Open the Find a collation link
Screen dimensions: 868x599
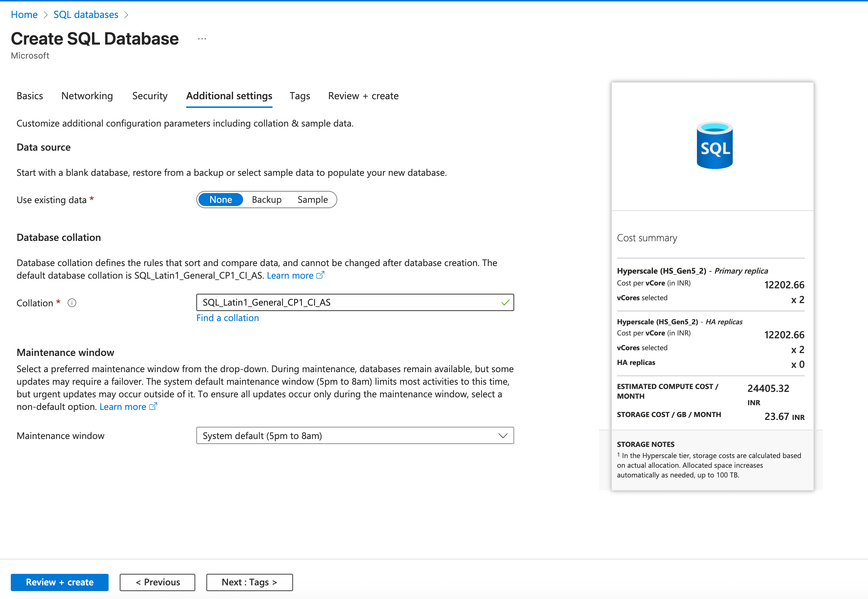point(227,317)
